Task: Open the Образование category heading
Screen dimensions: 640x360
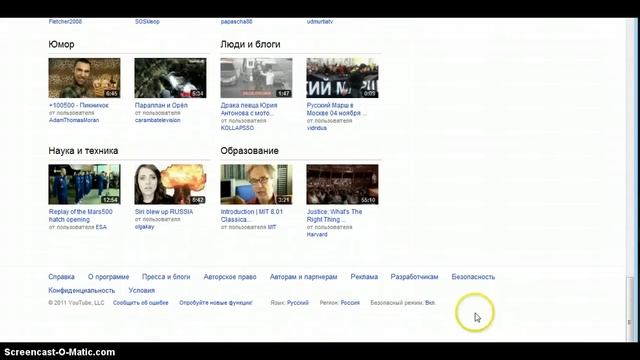Action: [249, 151]
